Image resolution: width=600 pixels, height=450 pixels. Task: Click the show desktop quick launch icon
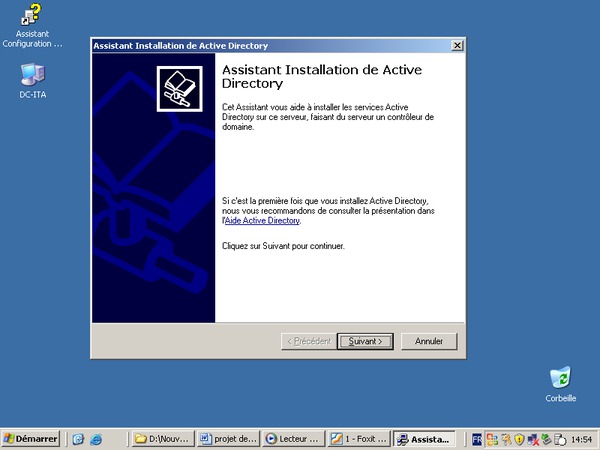[x=78, y=439]
